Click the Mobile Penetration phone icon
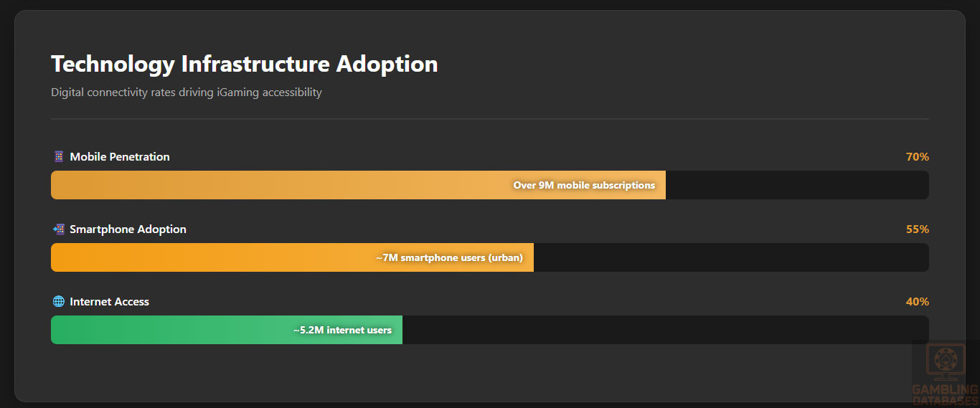Screen dimensions: 980x408 59,156
